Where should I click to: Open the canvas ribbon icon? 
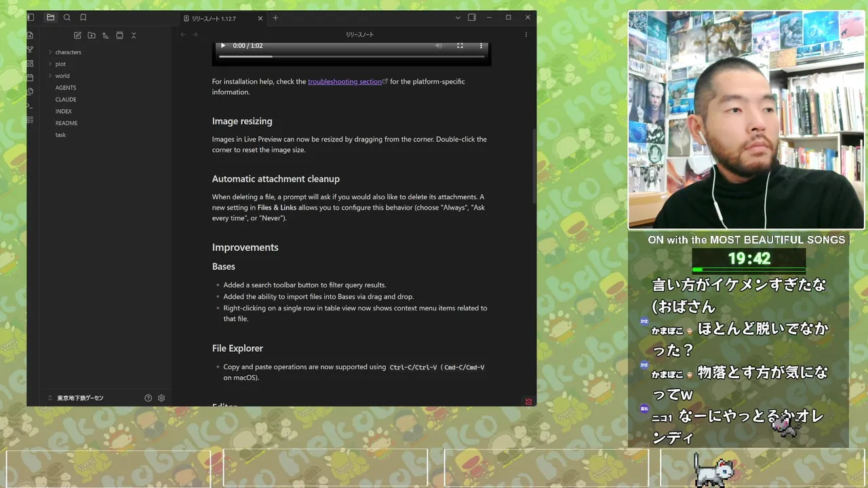pos(30,64)
